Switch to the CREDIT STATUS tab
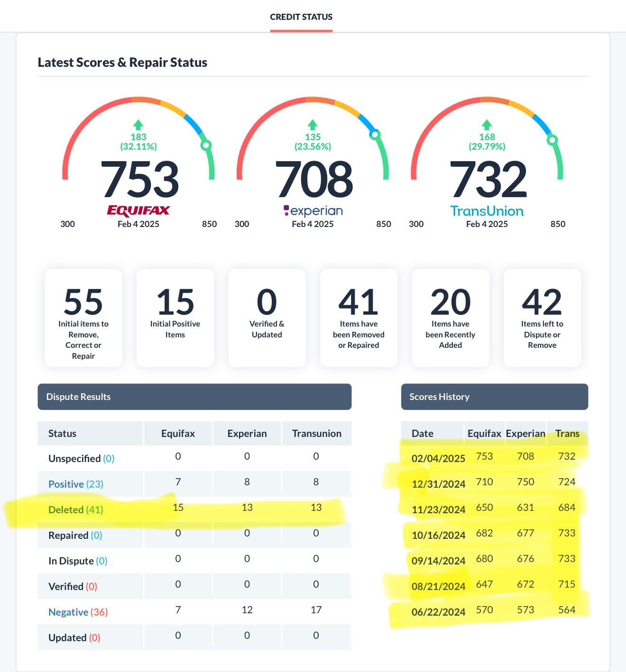This screenshot has width=626, height=672. coord(301,17)
